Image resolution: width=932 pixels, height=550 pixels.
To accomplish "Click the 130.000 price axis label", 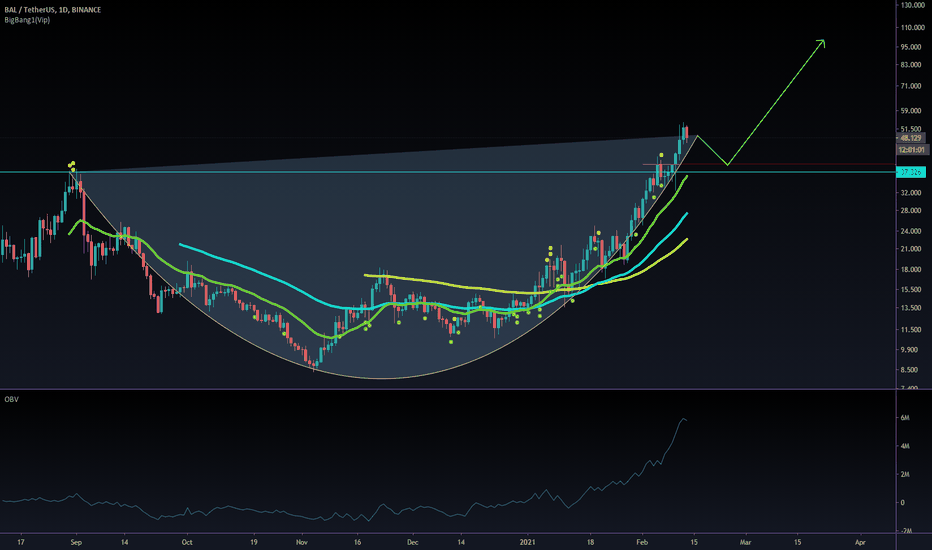I will pyautogui.click(x=912, y=5).
